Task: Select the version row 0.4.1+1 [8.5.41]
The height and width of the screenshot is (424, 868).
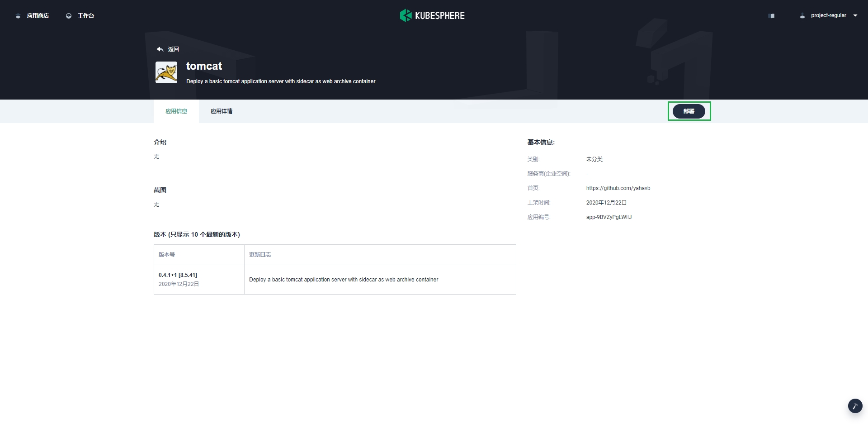Action: tap(178, 275)
